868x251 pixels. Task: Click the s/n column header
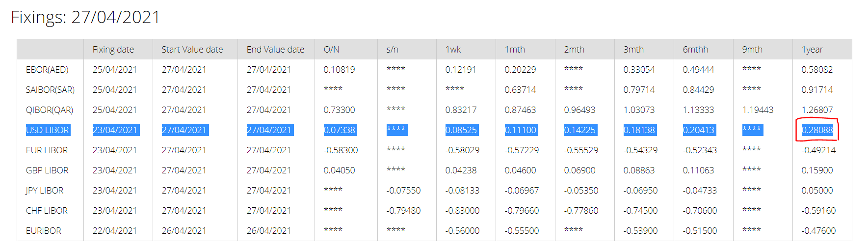pos(392,50)
